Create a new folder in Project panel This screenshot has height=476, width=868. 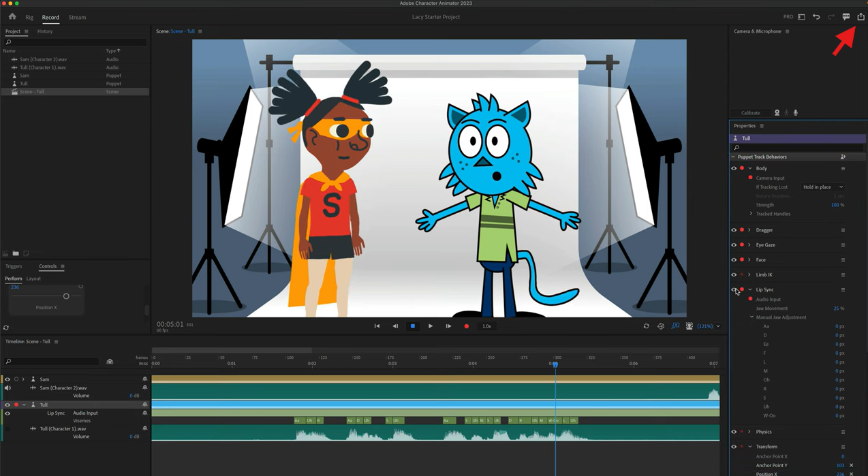pyautogui.click(x=16, y=253)
